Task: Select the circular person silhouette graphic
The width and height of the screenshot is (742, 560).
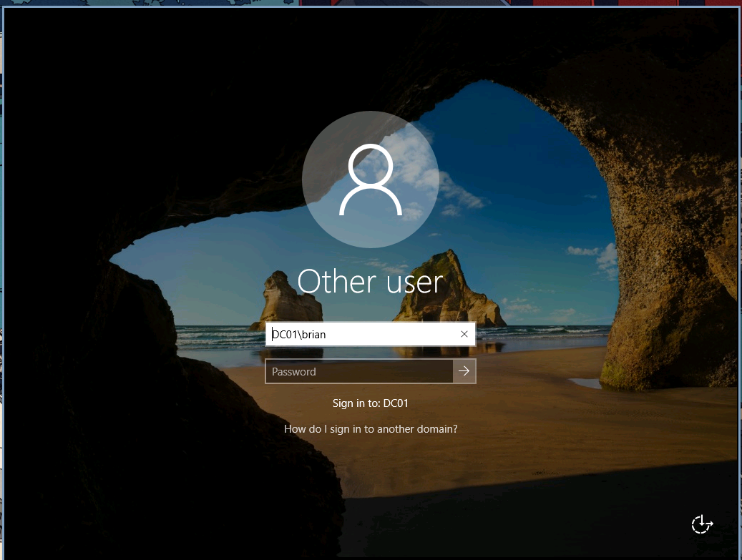Action: tap(371, 179)
